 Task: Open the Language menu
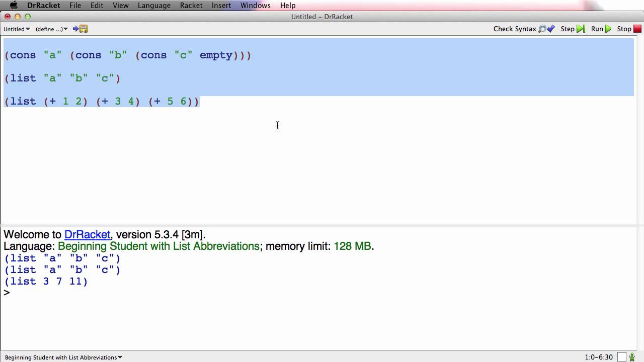(154, 6)
